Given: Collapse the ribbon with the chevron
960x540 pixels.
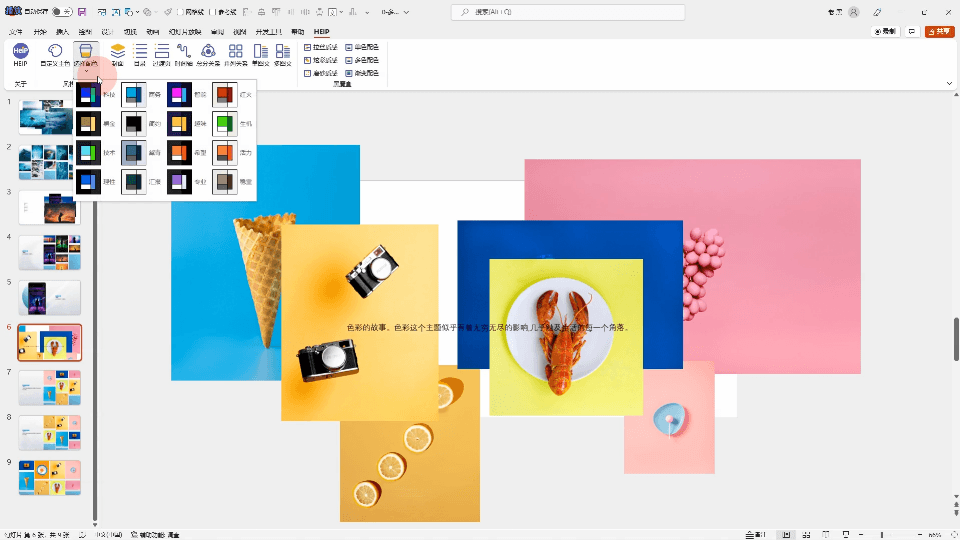Looking at the screenshot, I should tap(949, 83).
